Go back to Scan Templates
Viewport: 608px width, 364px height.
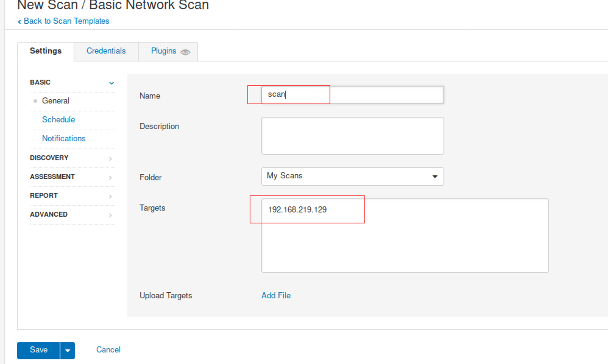tap(63, 21)
